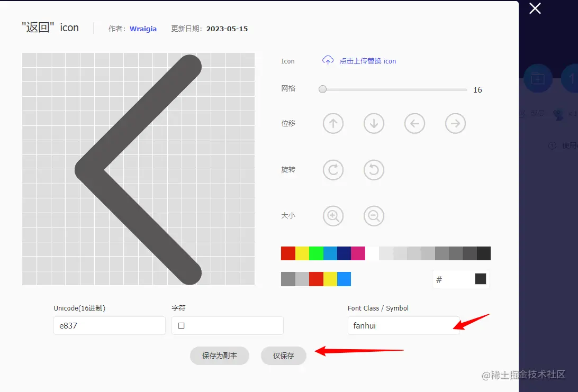Screen dimensions: 578x392
Task: Move the icon down with the down arrow
Action: pyautogui.click(x=374, y=123)
